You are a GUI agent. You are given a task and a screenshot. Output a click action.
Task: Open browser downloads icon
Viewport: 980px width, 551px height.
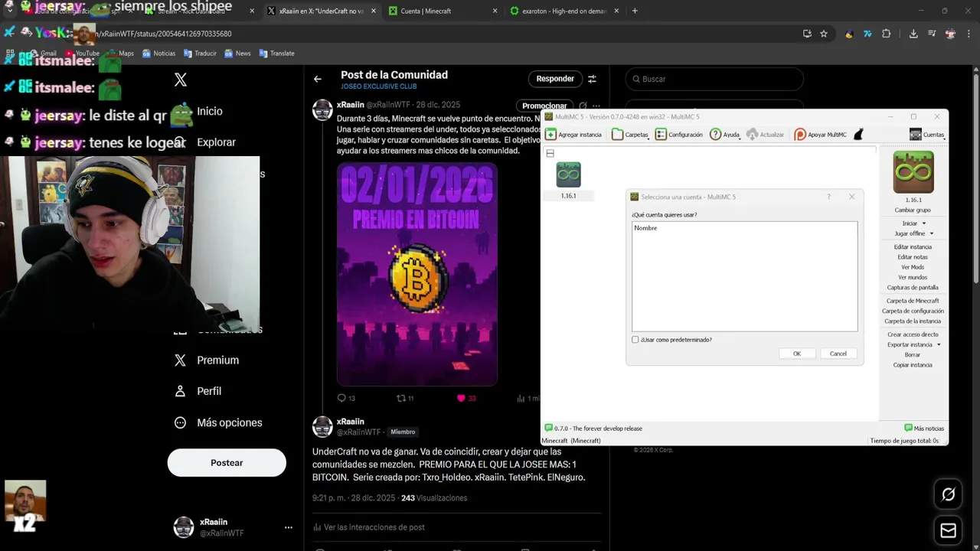pos(913,34)
